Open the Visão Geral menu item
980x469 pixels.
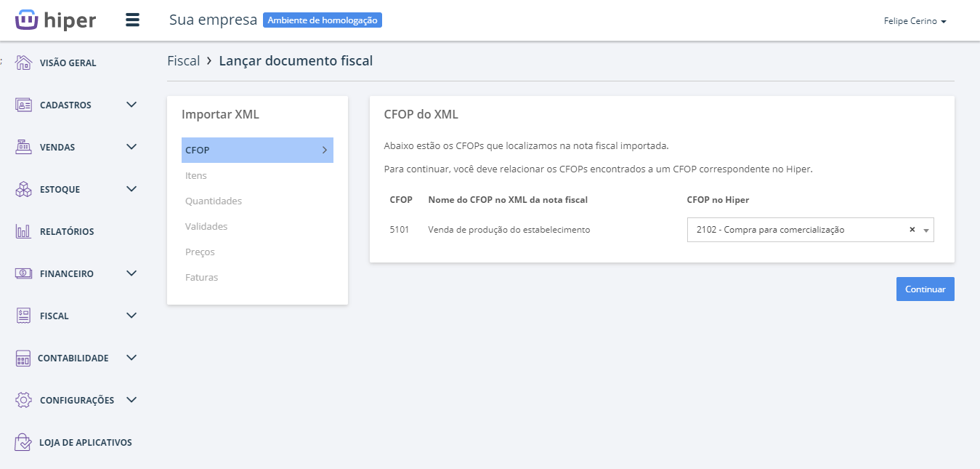68,63
